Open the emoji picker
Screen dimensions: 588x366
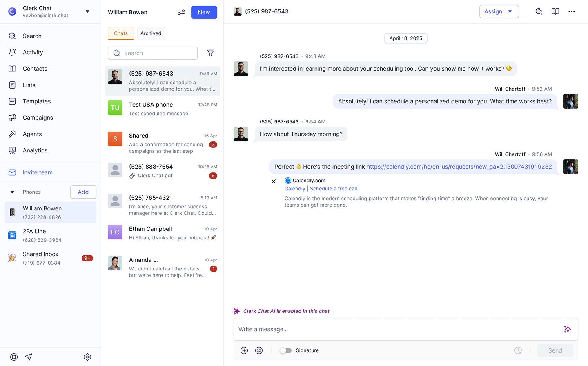pos(259,350)
